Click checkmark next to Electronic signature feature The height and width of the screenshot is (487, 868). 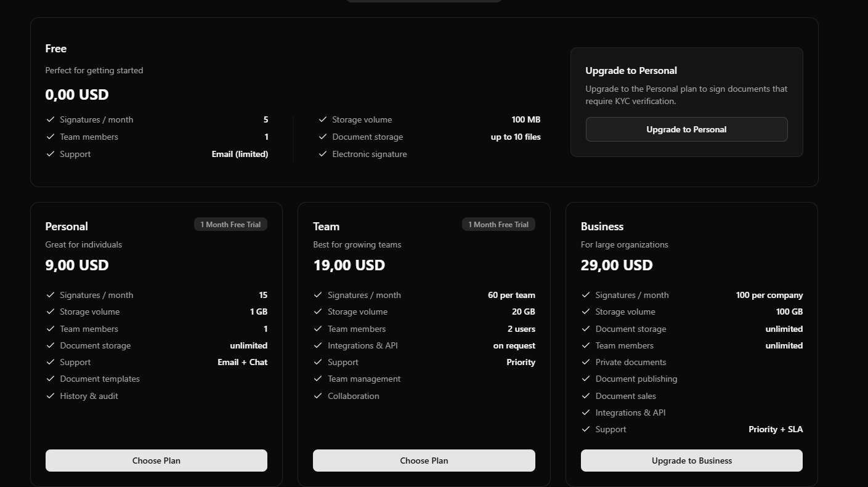click(323, 154)
